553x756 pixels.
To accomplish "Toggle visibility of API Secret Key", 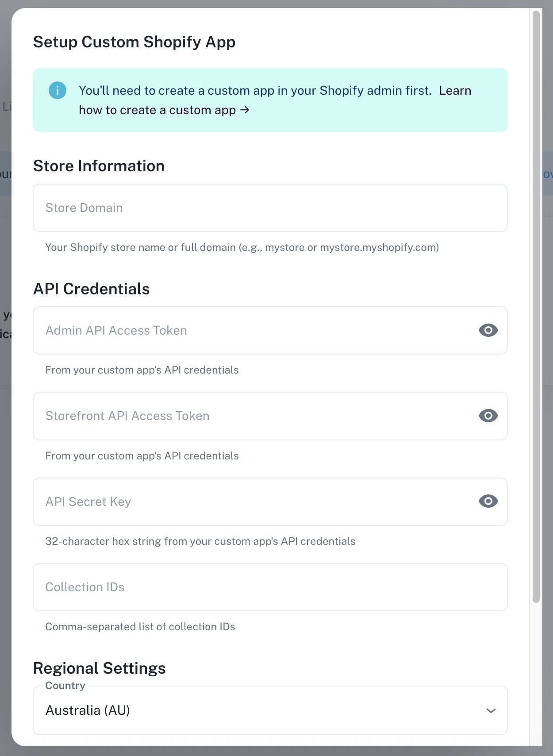I will click(488, 501).
